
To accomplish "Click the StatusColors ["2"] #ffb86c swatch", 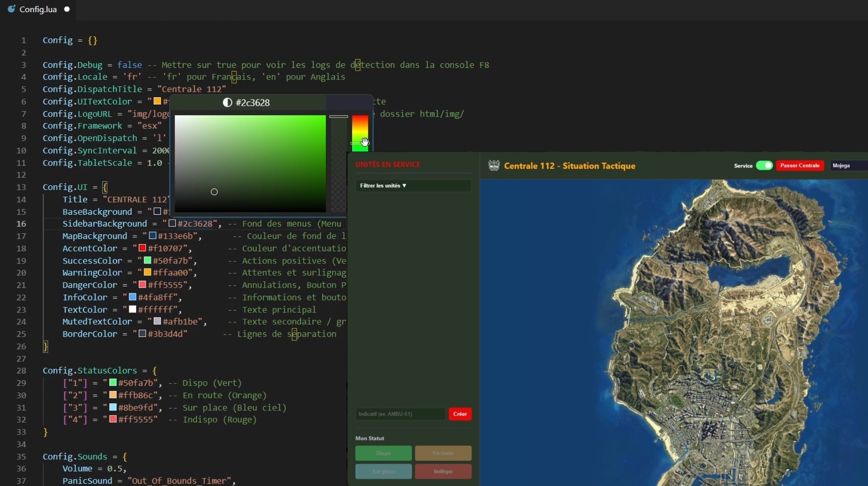I will click(x=113, y=395).
